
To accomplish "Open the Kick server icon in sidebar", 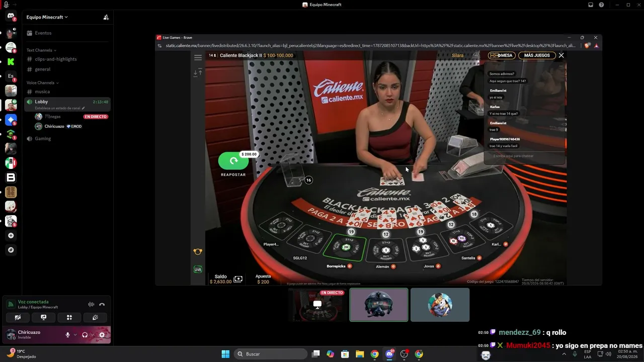I will pyautogui.click(x=11, y=61).
